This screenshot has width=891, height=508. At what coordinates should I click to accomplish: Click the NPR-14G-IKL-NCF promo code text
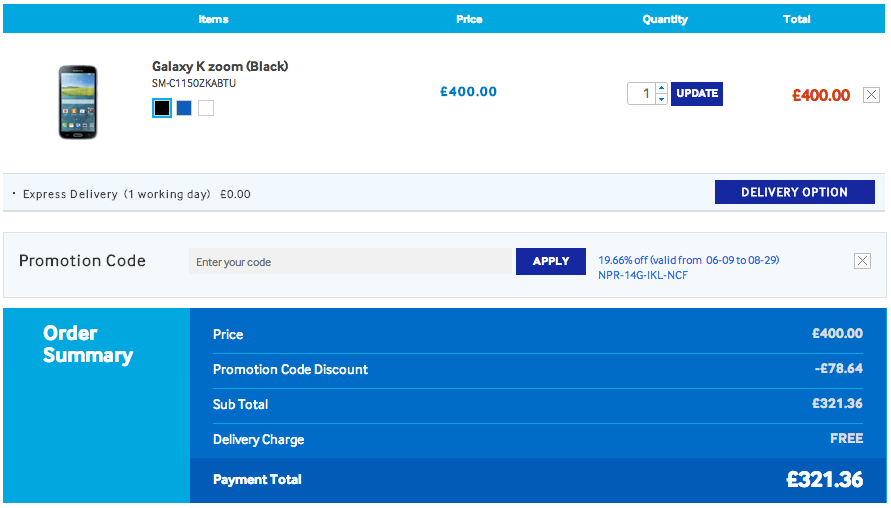[x=643, y=275]
